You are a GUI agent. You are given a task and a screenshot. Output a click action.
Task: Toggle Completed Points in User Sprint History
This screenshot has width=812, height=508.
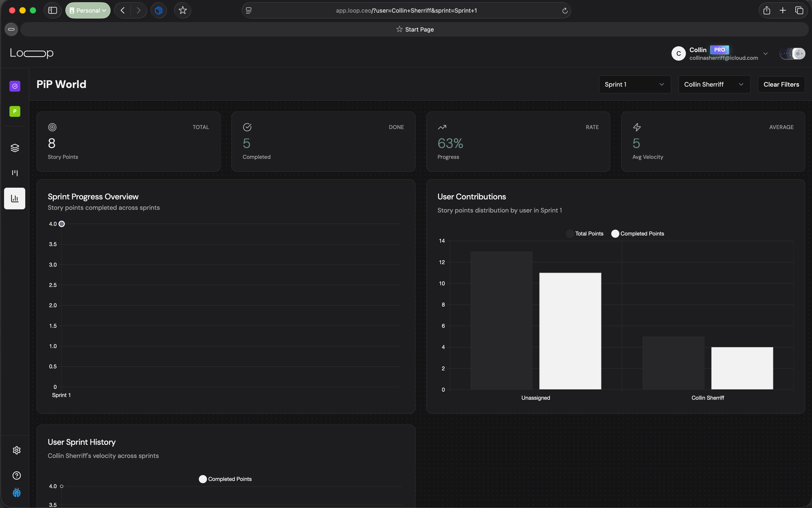pyautogui.click(x=203, y=479)
